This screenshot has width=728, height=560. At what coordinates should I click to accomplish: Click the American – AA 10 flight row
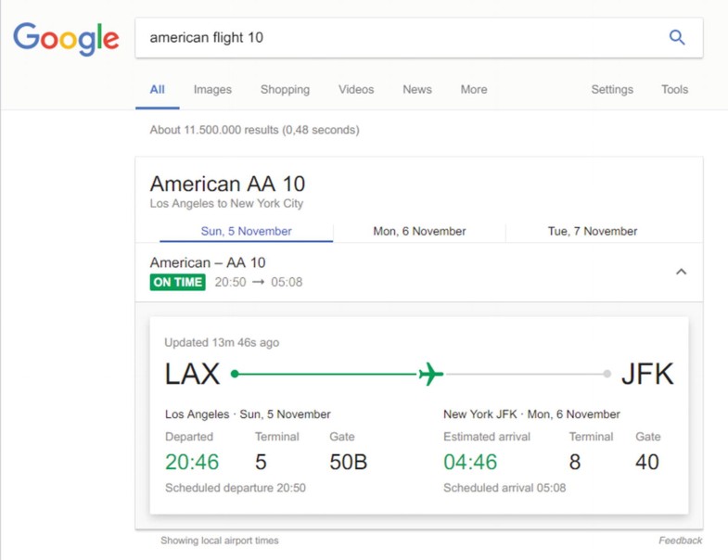click(419, 272)
